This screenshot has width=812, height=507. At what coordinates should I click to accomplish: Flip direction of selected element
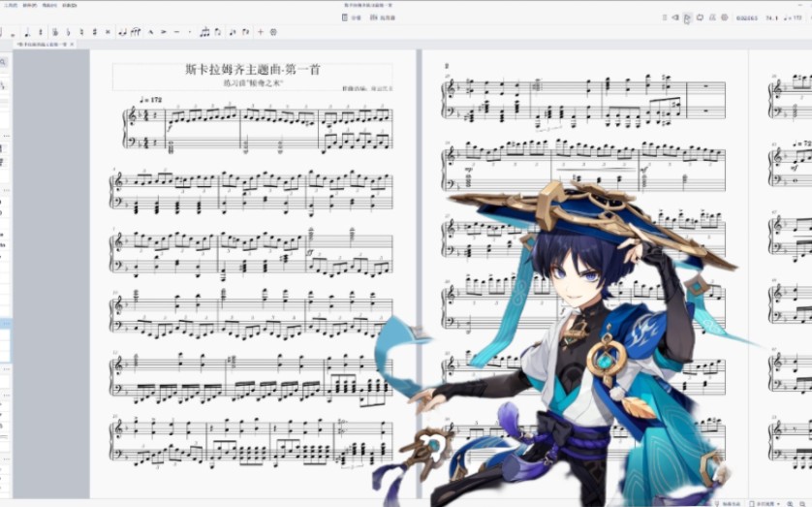coord(218,32)
